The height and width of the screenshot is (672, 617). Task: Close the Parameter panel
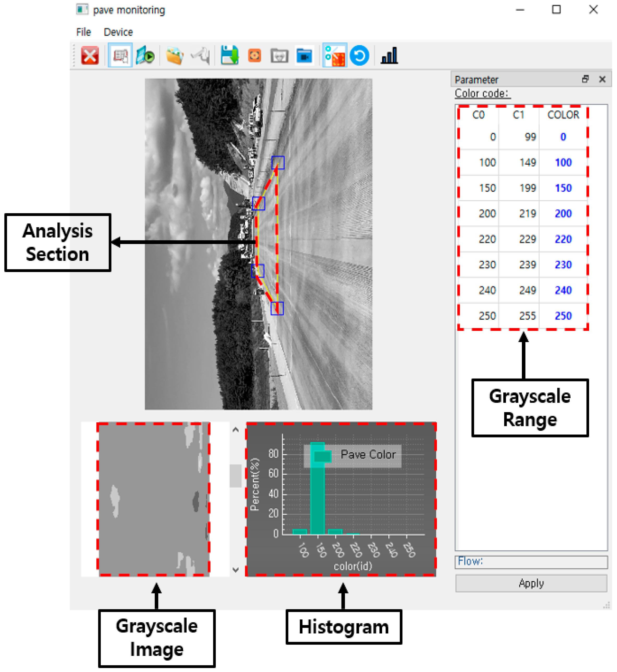[x=602, y=79]
